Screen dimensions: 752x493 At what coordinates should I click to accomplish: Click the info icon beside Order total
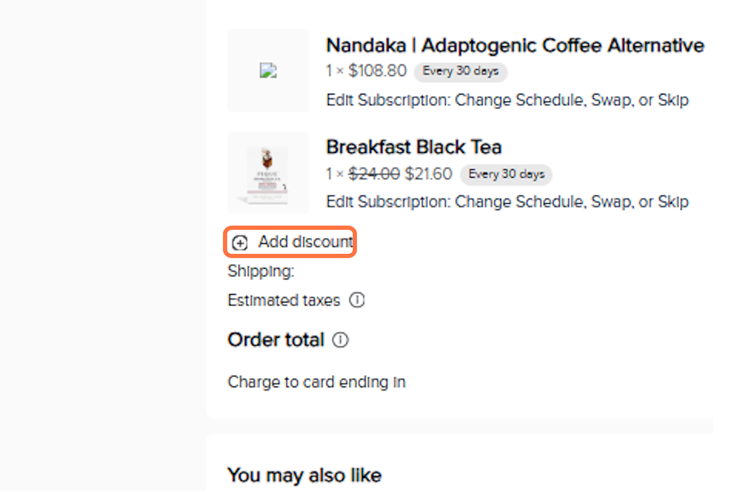pyautogui.click(x=340, y=340)
